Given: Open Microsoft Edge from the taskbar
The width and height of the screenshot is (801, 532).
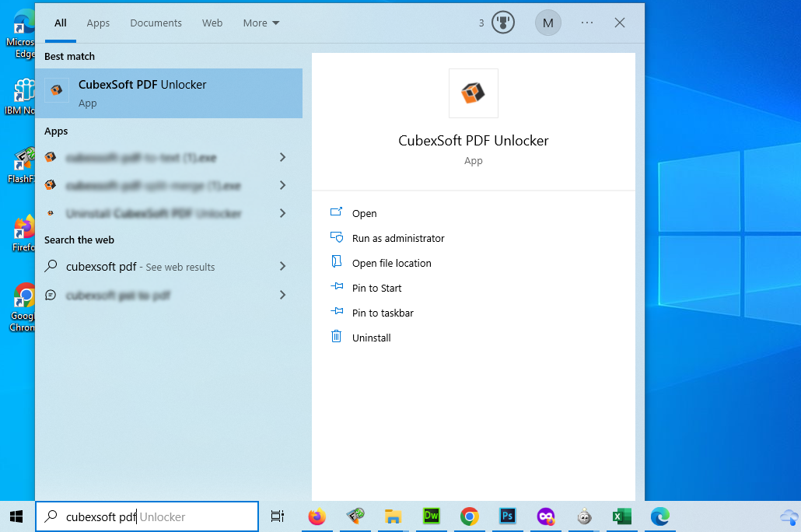Looking at the screenshot, I should (660, 516).
